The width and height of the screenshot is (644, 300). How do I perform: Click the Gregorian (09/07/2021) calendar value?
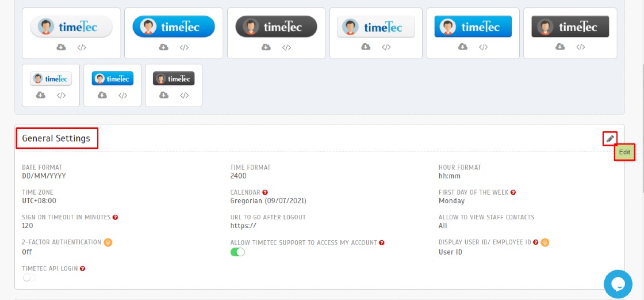pyautogui.click(x=268, y=201)
